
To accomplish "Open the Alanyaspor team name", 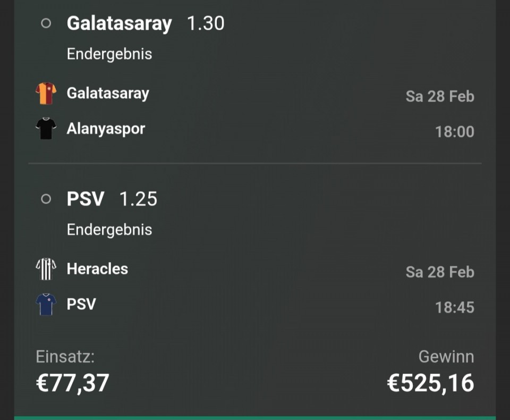I will [x=106, y=129].
